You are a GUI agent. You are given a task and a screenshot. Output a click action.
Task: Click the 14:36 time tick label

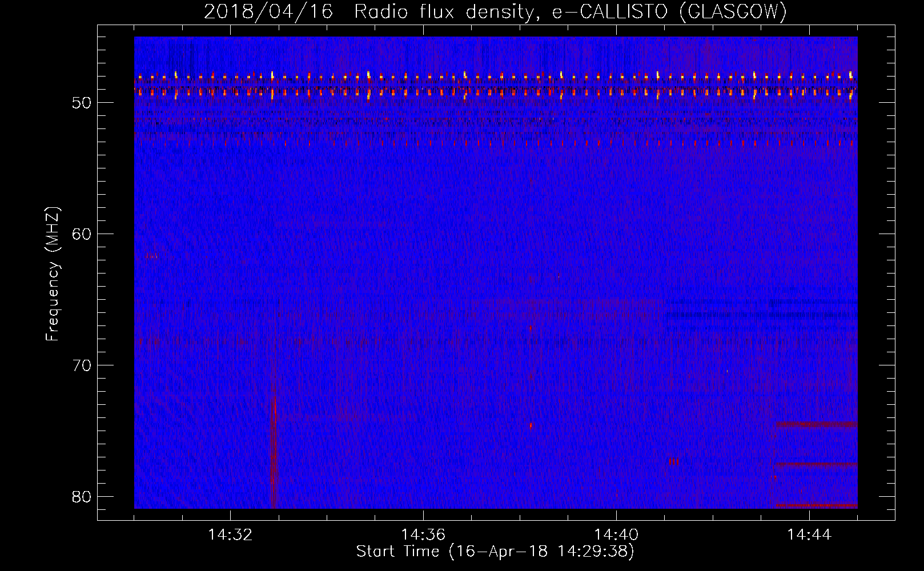423,535
